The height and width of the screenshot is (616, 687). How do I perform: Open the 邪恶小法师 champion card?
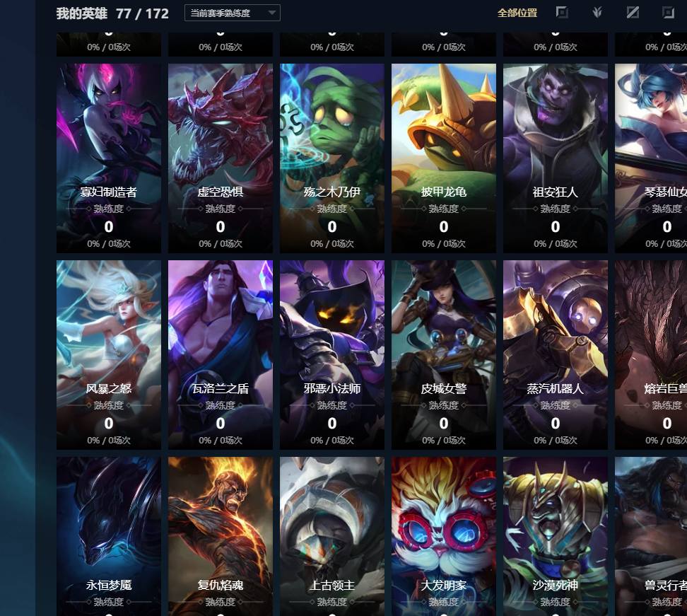tap(332, 355)
